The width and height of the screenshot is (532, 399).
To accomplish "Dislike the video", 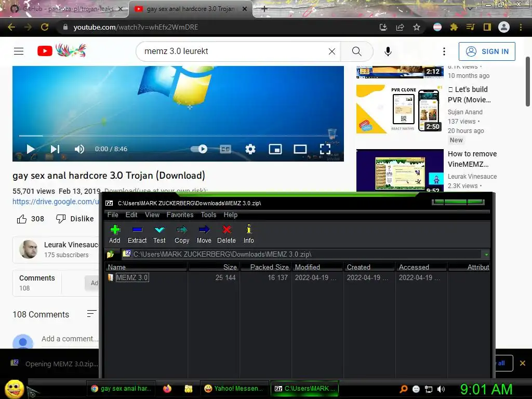I will [x=75, y=219].
